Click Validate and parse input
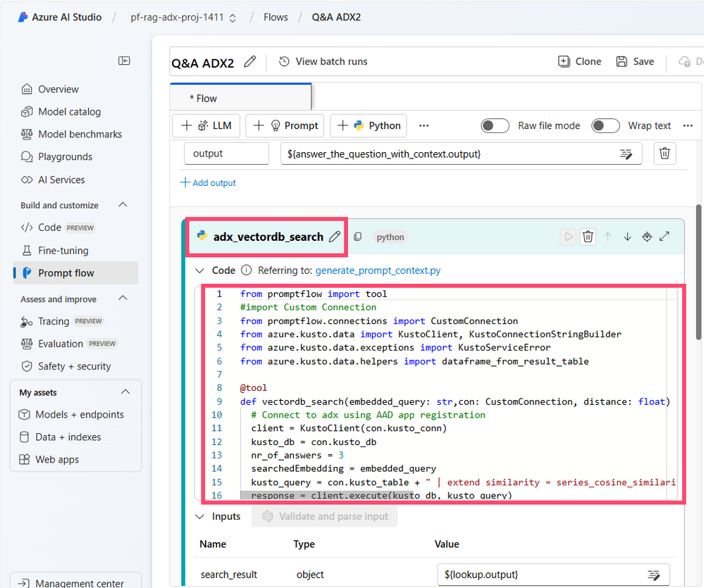Screen dimensions: 704x588 [x=324, y=516]
